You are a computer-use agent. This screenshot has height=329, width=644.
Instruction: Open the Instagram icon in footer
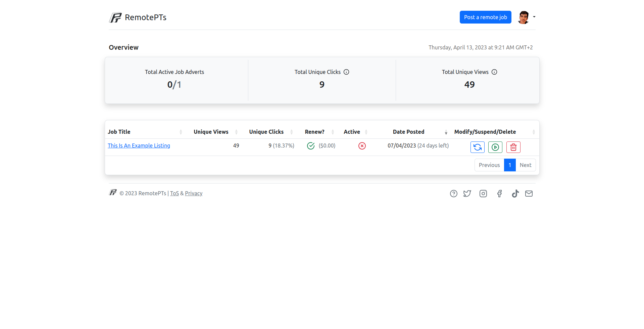483,194
